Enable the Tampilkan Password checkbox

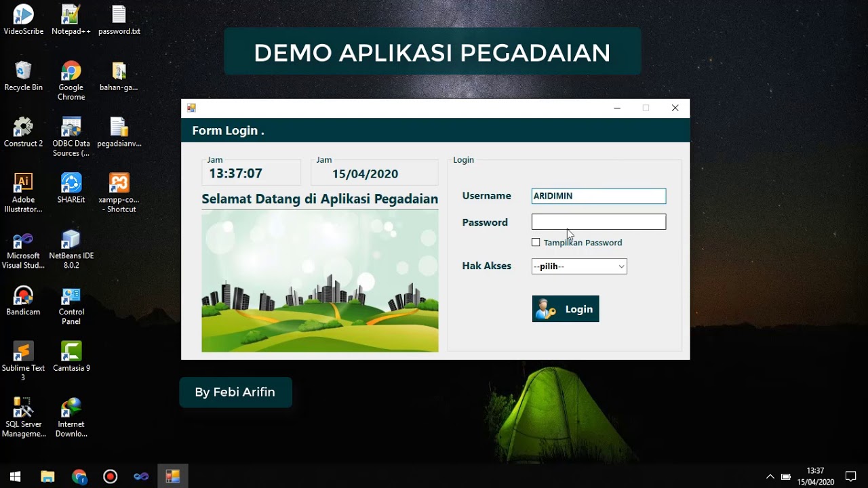[536, 242]
